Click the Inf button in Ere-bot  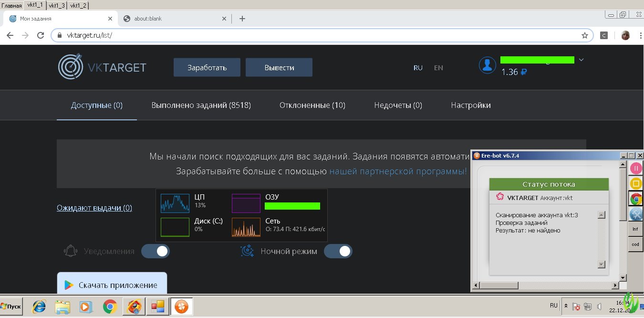coord(635,229)
